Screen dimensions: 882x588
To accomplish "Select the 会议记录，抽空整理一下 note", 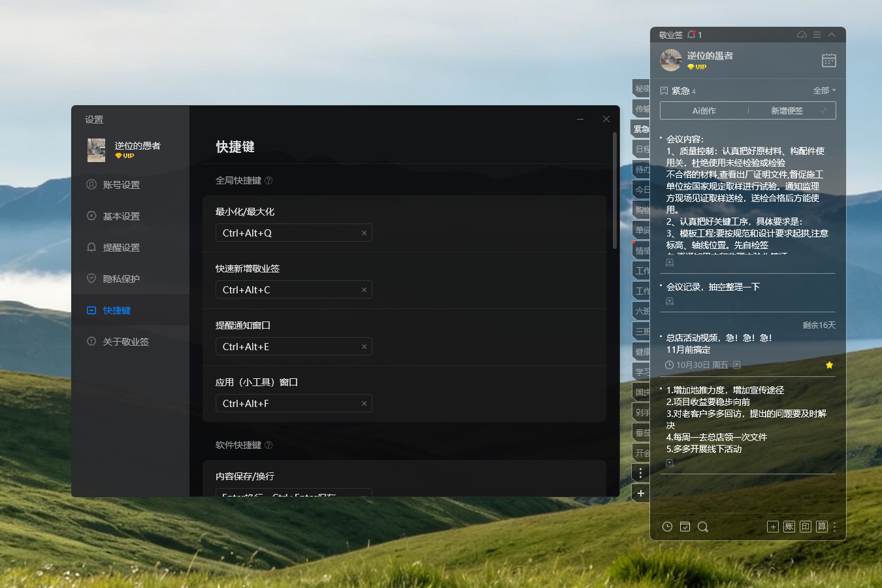I will pyautogui.click(x=713, y=287).
